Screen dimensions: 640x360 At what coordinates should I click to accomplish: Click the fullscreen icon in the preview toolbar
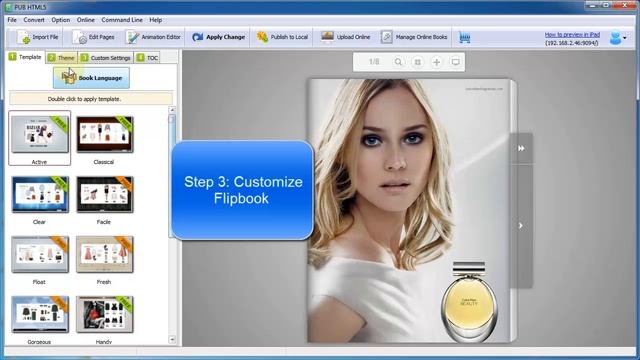pos(456,62)
